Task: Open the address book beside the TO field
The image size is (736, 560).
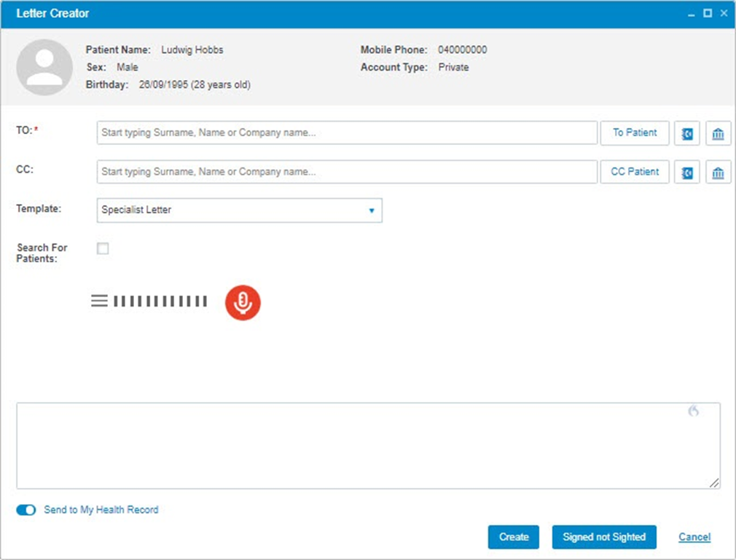Action: tap(687, 133)
